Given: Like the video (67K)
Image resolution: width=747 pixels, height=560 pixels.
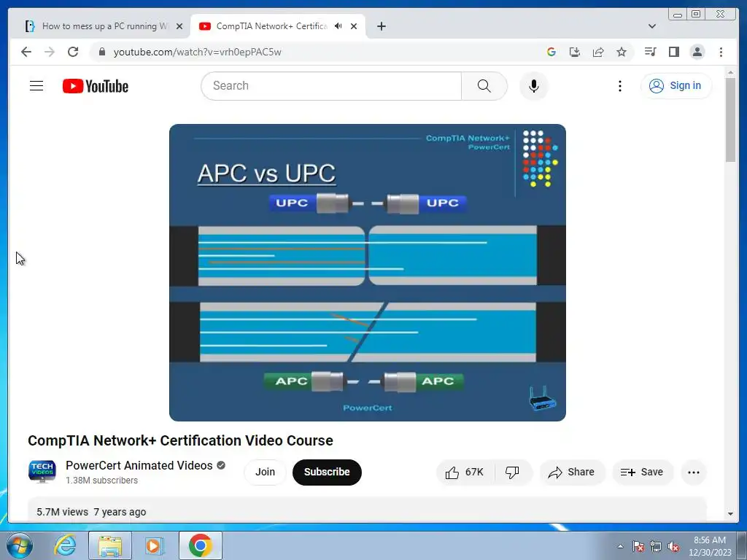Looking at the screenshot, I should [465, 472].
